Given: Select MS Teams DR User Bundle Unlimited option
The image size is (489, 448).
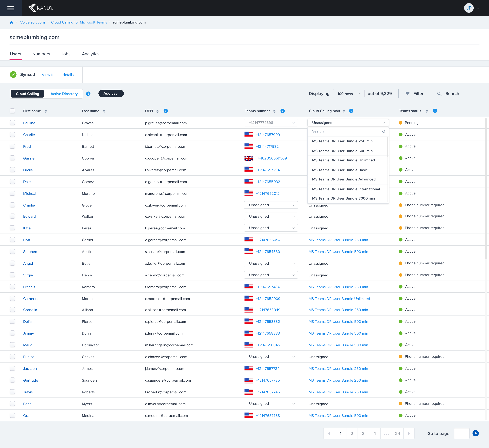Looking at the screenshot, I should [x=343, y=160].
